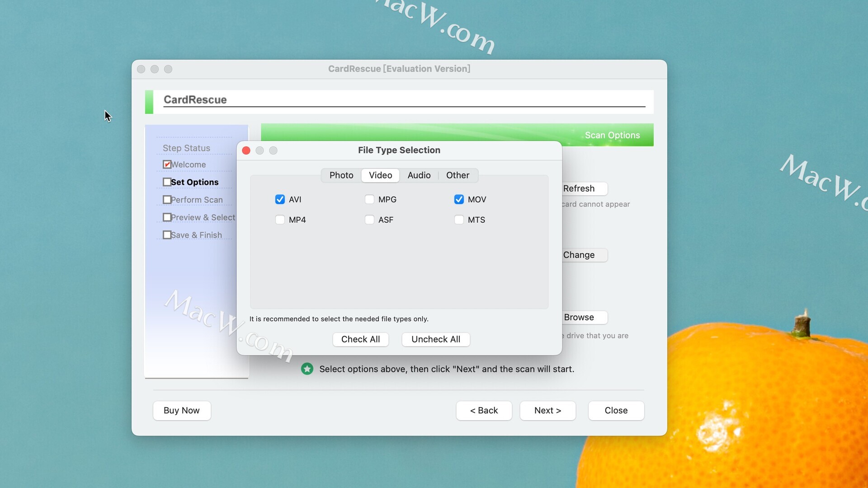Viewport: 868px width, 488px height.
Task: Click the Save & Finish step box
Action: [167, 235]
